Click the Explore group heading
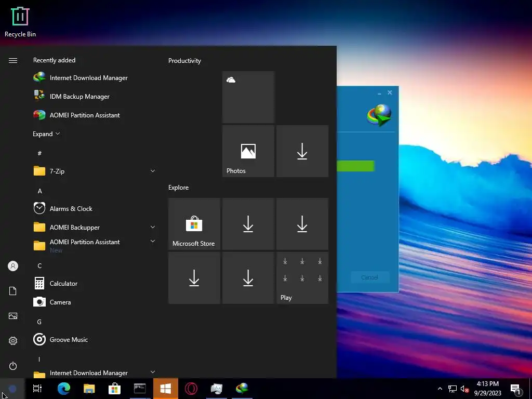Image resolution: width=532 pixels, height=399 pixels. point(179,187)
